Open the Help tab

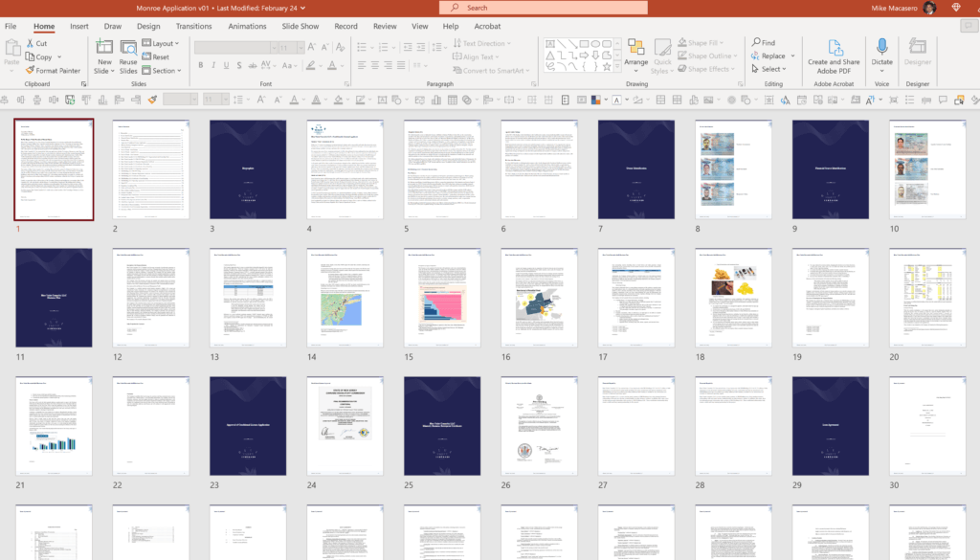tap(451, 26)
